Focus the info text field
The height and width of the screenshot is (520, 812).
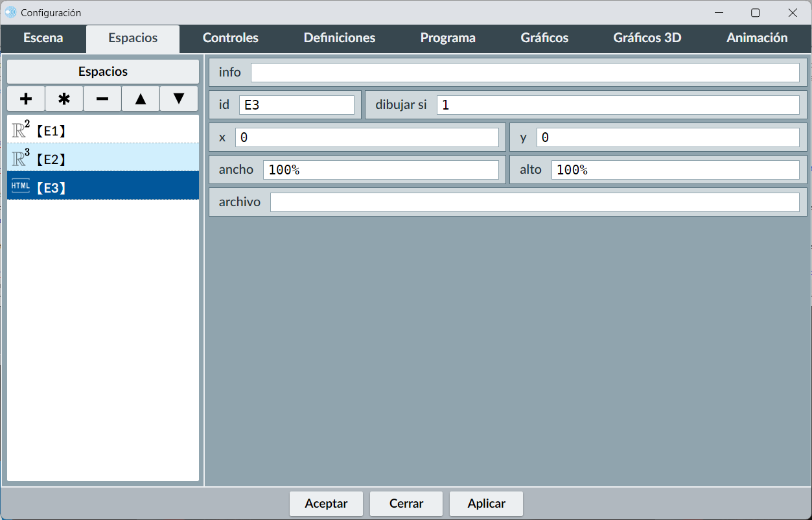click(x=525, y=73)
